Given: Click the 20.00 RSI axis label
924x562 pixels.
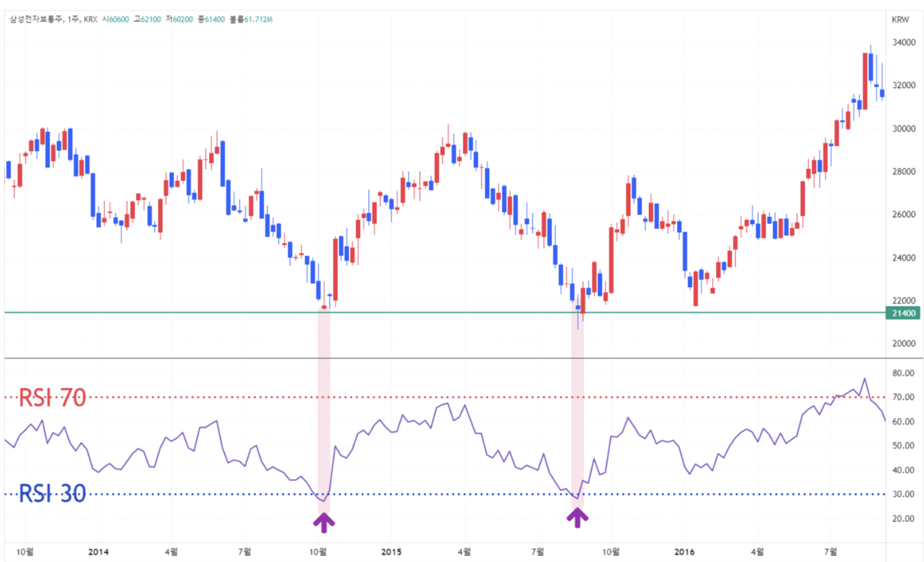Looking at the screenshot, I should pyautogui.click(x=902, y=518).
